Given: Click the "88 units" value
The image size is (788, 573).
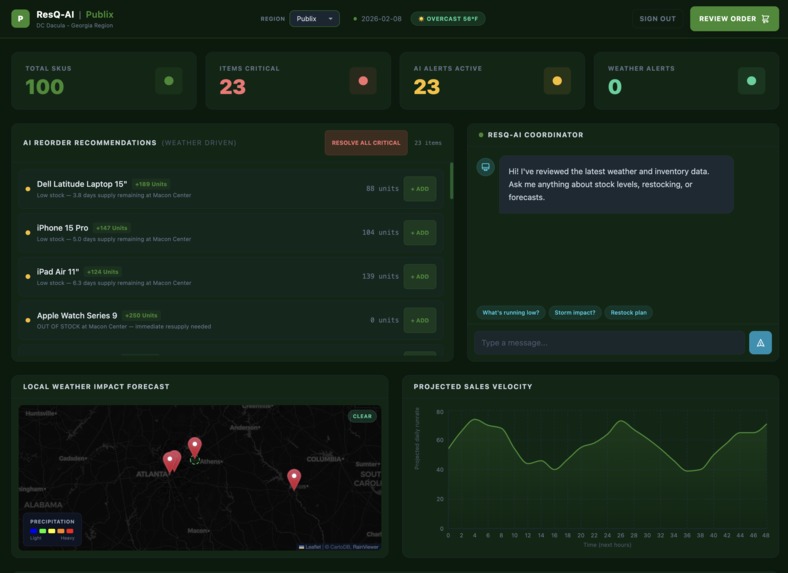Looking at the screenshot, I should click(382, 189).
